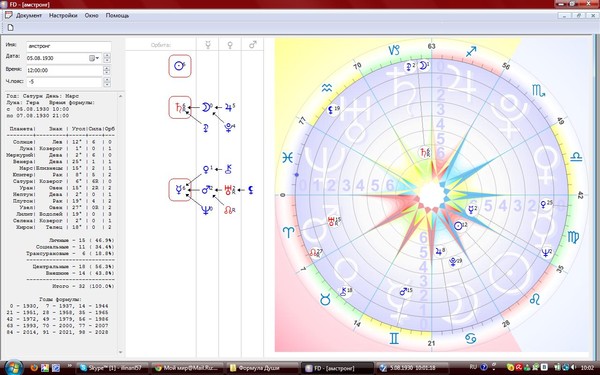Select the Sun symbol in orbit column
This screenshot has height=375, width=600.
[180, 66]
